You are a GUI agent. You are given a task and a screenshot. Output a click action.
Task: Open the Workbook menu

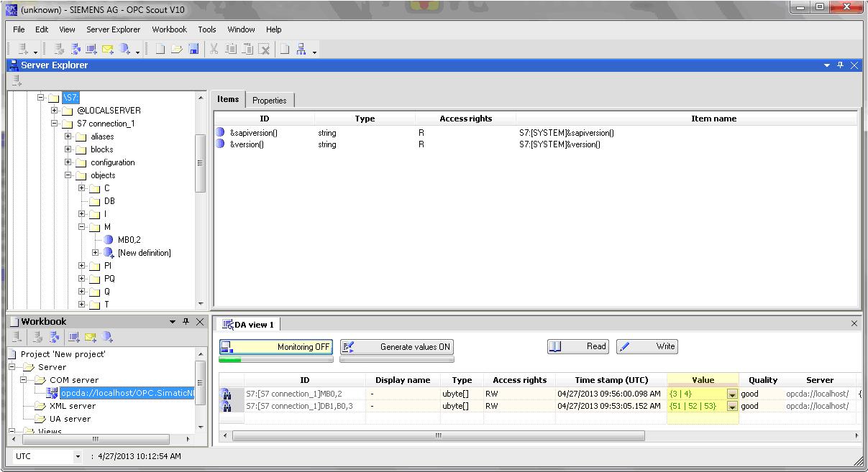[x=169, y=29]
